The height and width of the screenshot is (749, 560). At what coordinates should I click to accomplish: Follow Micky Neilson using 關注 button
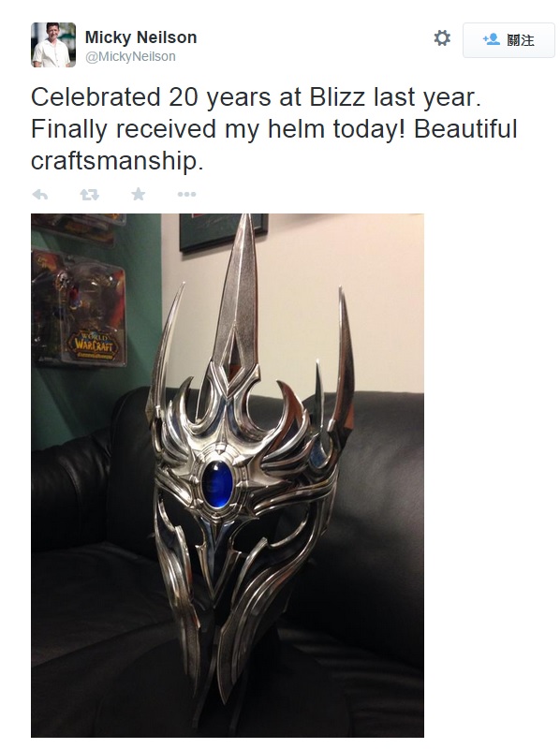[508, 40]
